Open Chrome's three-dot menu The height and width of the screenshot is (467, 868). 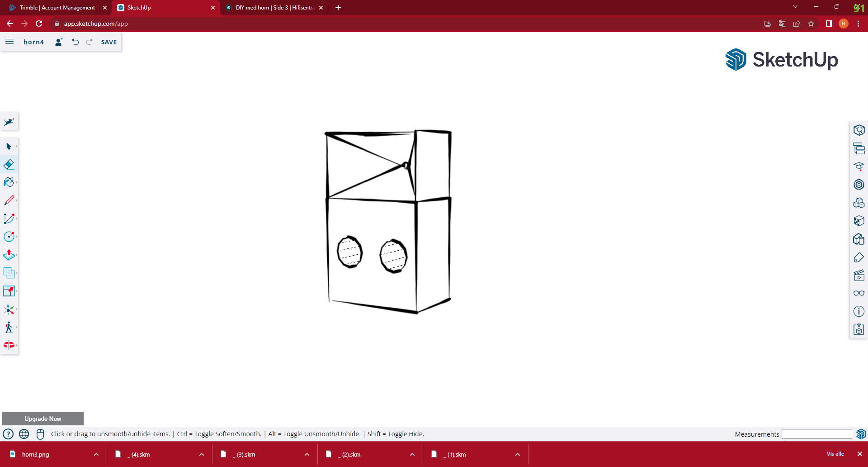click(x=858, y=24)
